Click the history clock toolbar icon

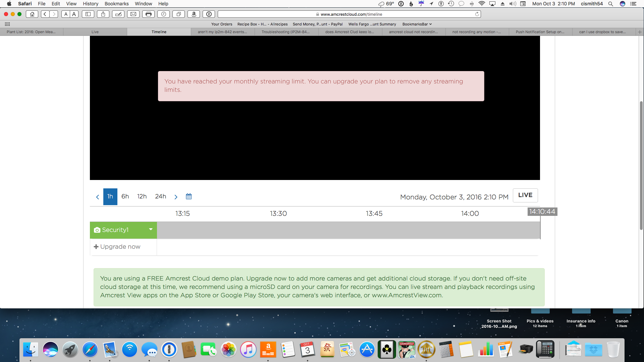click(x=164, y=14)
